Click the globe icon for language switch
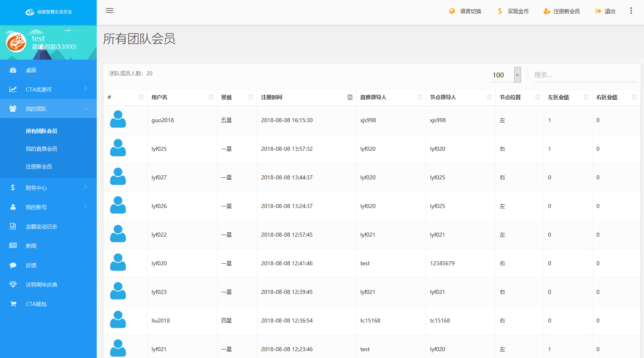The height and width of the screenshot is (358, 644). pos(452,11)
